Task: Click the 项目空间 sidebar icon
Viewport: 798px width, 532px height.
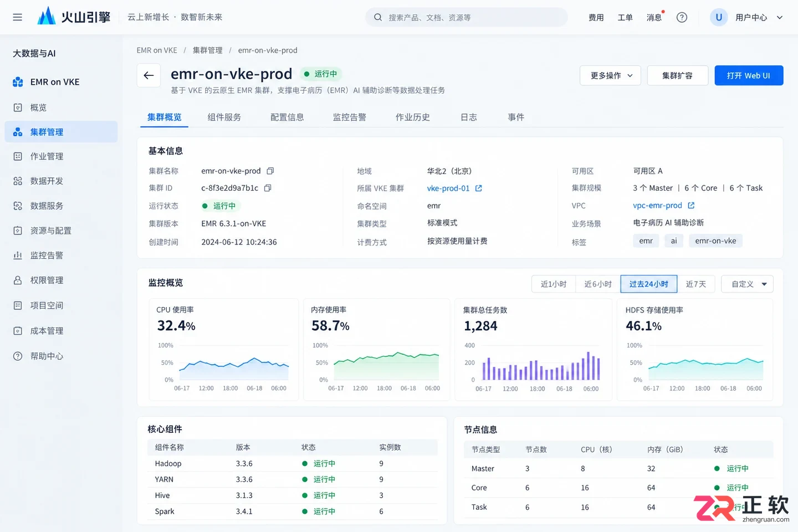Action: click(x=18, y=305)
